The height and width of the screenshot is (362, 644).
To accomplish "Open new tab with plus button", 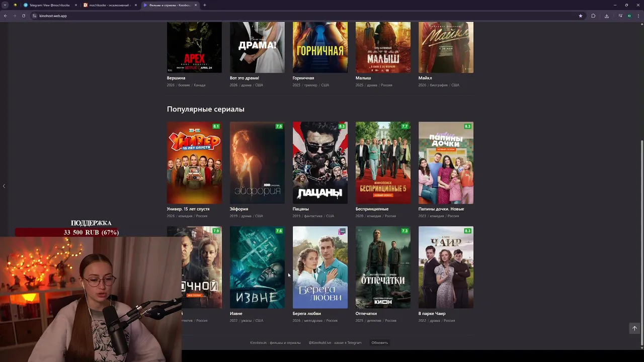I will pyautogui.click(x=204, y=5).
